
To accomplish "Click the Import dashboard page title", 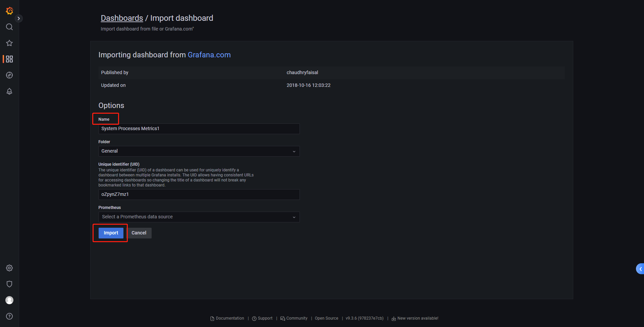I will click(x=181, y=18).
